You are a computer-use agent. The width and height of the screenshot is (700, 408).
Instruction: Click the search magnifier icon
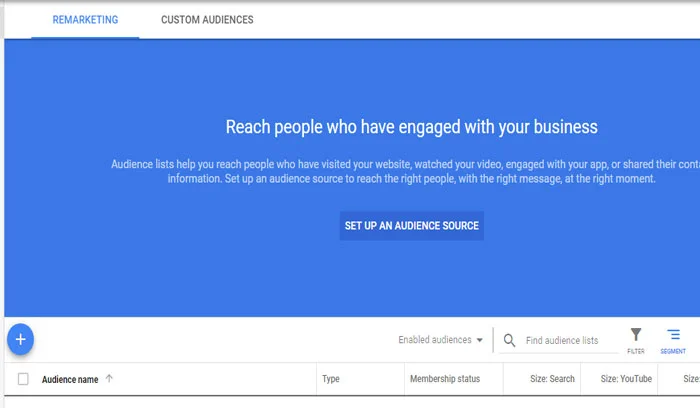click(509, 341)
